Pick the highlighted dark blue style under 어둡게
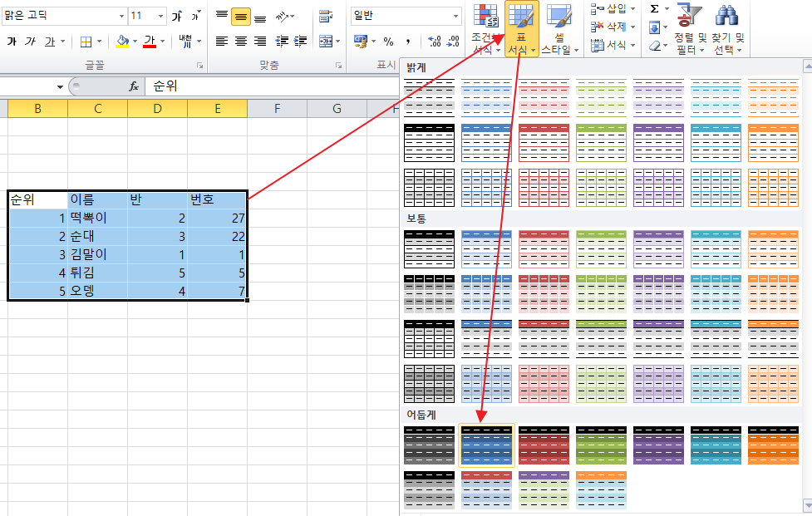The width and height of the screenshot is (812, 516). 486,445
